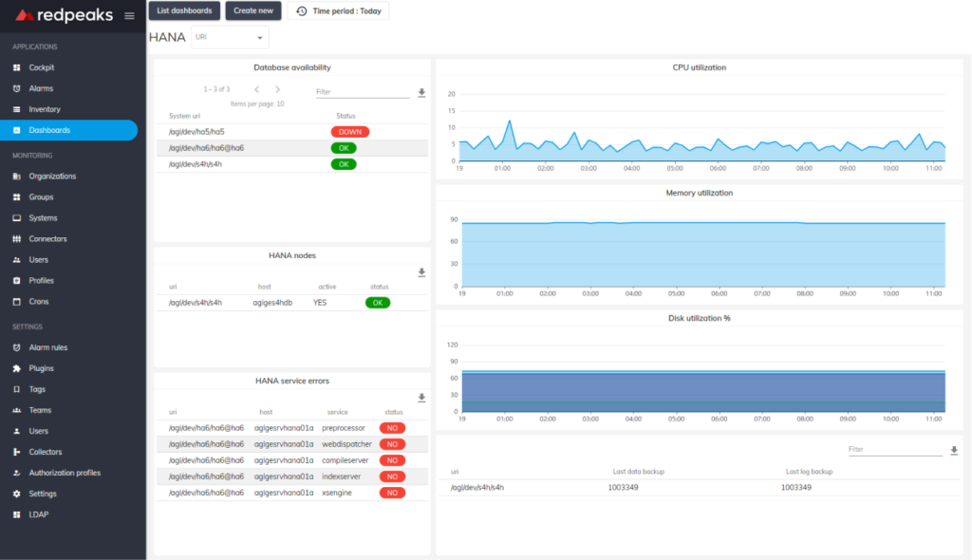Click download icon in the backup table panel
This screenshot has height=560, width=972.
point(954,451)
